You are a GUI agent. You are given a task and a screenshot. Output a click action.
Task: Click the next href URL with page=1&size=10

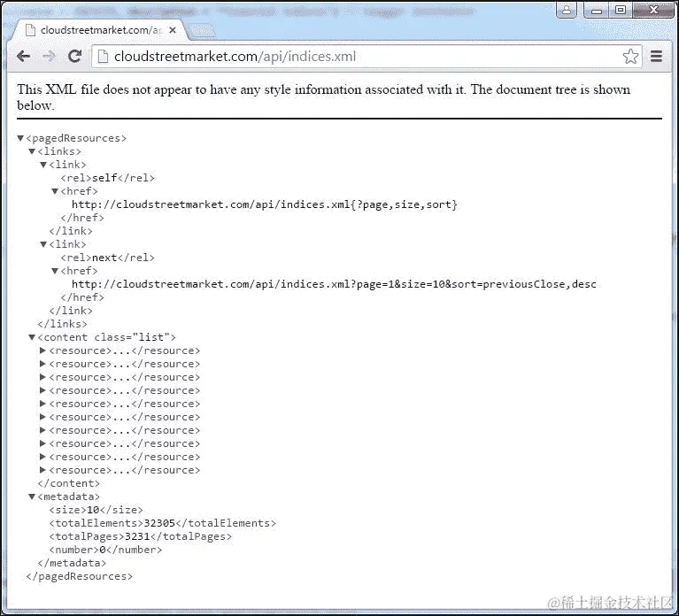pos(334,284)
